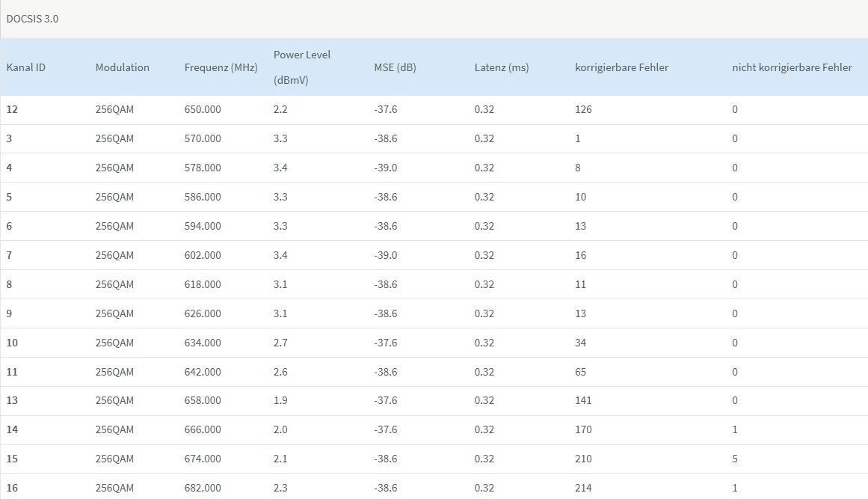This screenshot has height=499, width=868.
Task: Click uncorrectable errors value 5 for channel 15
Action: click(735, 459)
